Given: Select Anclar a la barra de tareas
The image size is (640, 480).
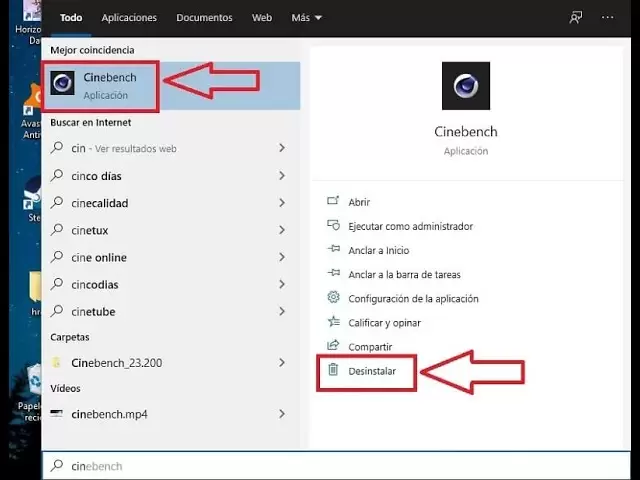Looking at the screenshot, I should (x=404, y=274).
